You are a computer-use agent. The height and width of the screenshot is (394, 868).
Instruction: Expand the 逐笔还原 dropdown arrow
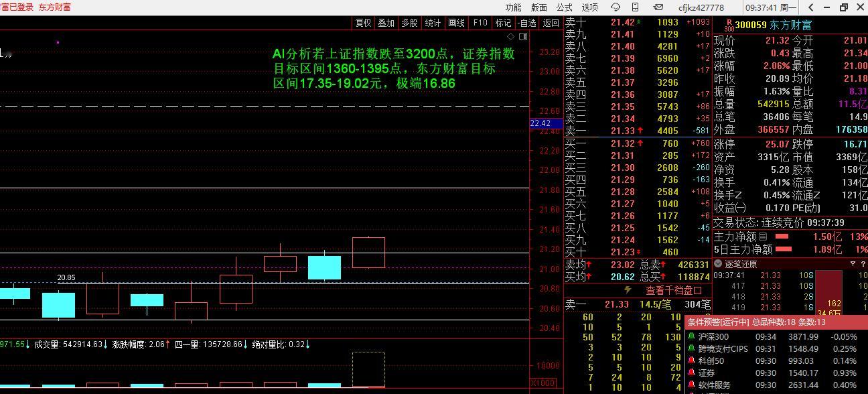718,264
